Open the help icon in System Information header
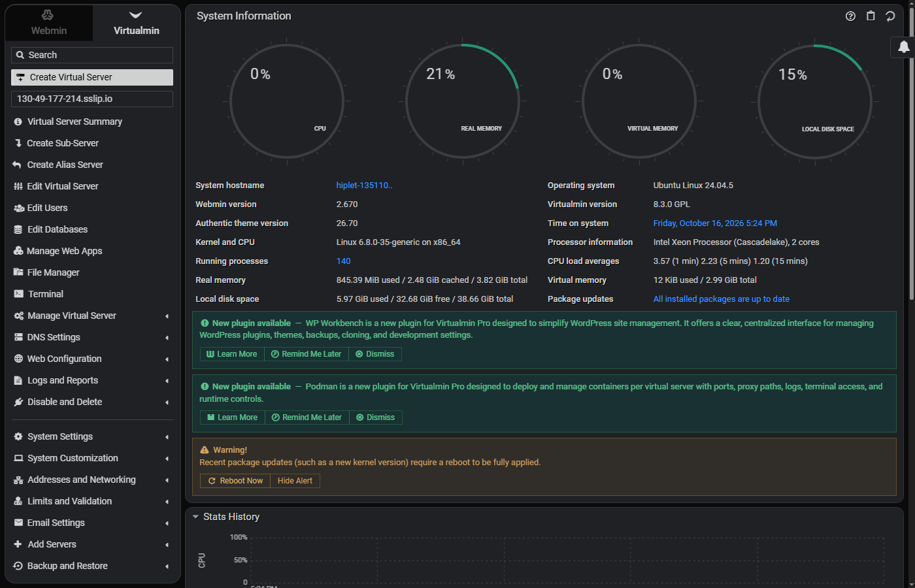The image size is (915, 588). click(x=850, y=16)
